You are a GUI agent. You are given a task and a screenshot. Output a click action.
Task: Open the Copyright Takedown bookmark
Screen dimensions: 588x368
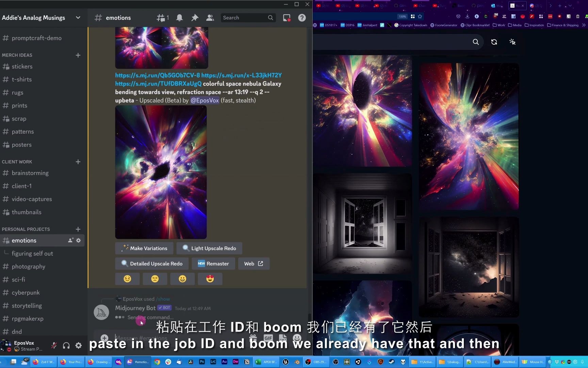pyautogui.click(x=411, y=25)
